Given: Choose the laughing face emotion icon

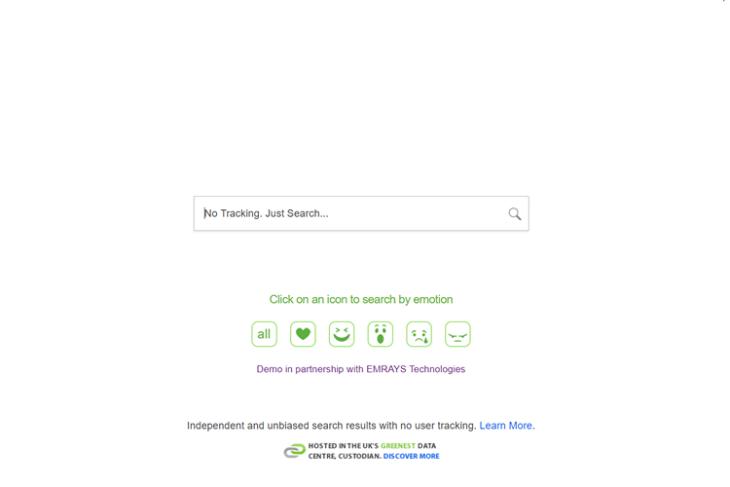Looking at the screenshot, I should [x=342, y=334].
